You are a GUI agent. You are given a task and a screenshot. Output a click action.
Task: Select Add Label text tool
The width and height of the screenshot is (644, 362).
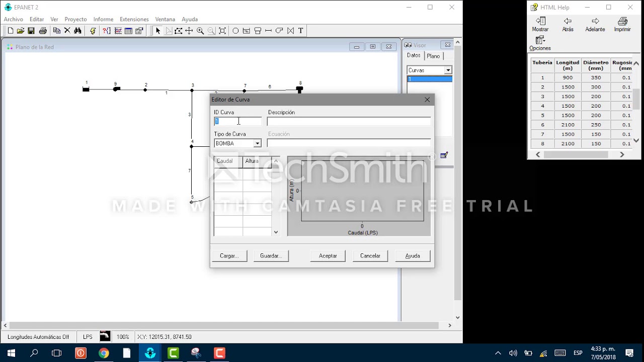pos(301,31)
